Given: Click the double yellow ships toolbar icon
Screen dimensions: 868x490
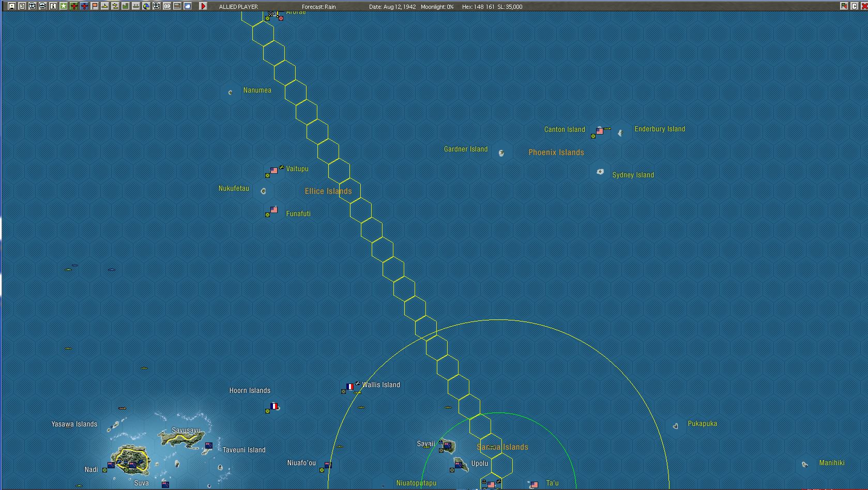Looking at the screenshot, I should coord(115,6).
